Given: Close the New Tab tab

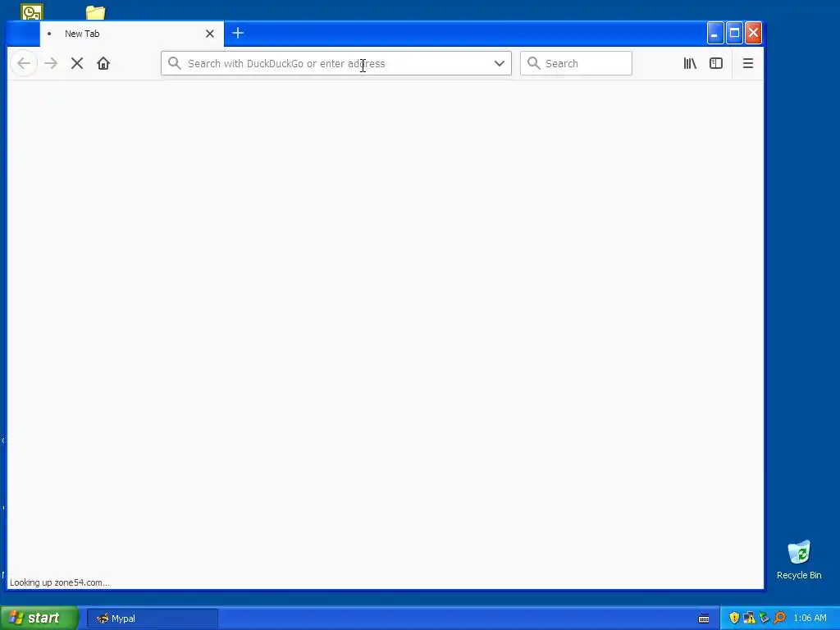Looking at the screenshot, I should tap(210, 34).
